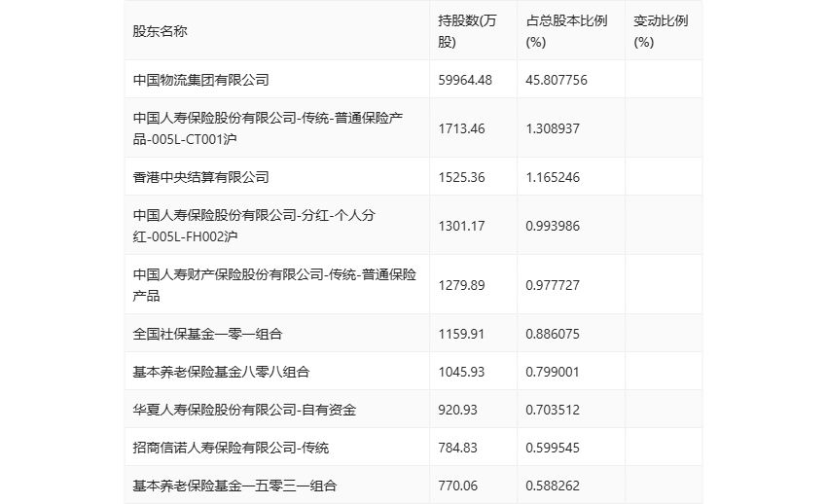Click the 1.165246 percentage value

coord(553,177)
